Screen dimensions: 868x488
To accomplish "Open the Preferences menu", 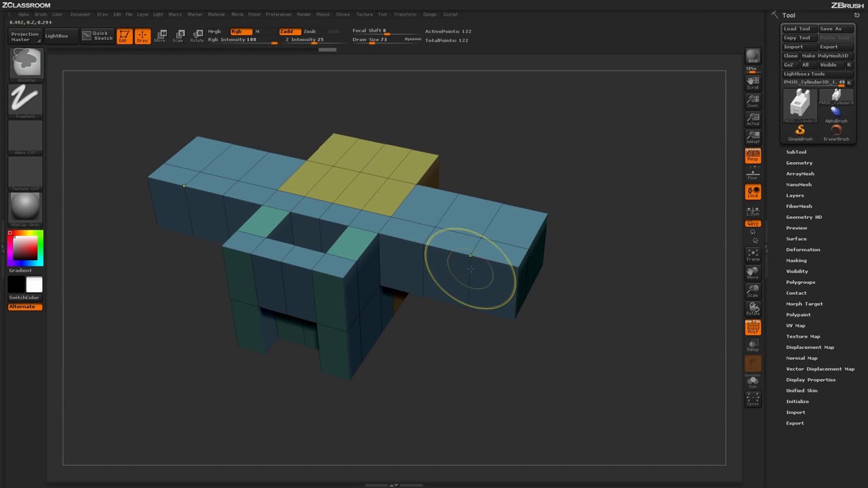I will coord(278,14).
